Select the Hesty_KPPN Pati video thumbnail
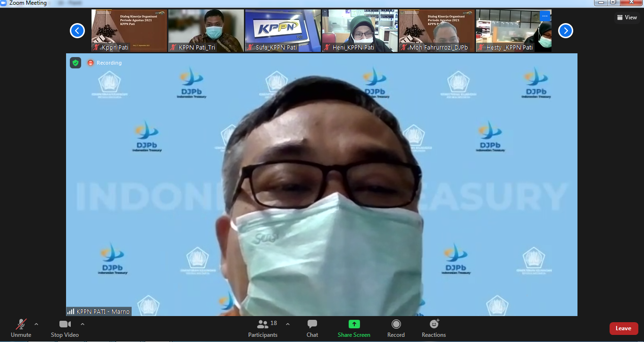 pyautogui.click(x=514, y=31)
